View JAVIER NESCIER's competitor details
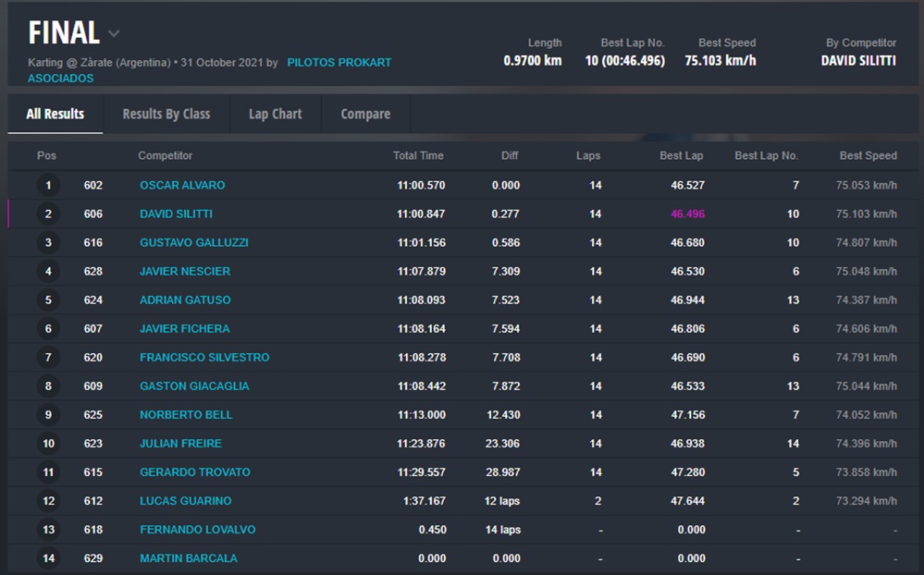This screenshot has width=924, height=575. [x=185, y=271]
